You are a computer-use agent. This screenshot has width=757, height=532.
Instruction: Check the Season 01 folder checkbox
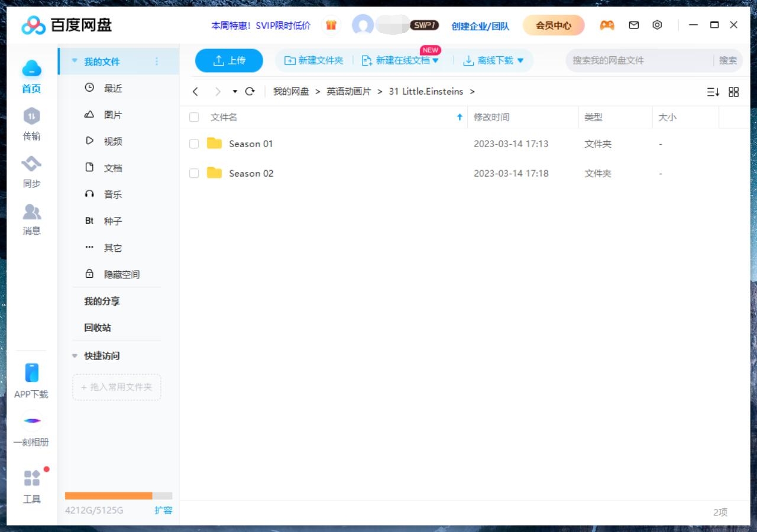click(x=194, y=144)
